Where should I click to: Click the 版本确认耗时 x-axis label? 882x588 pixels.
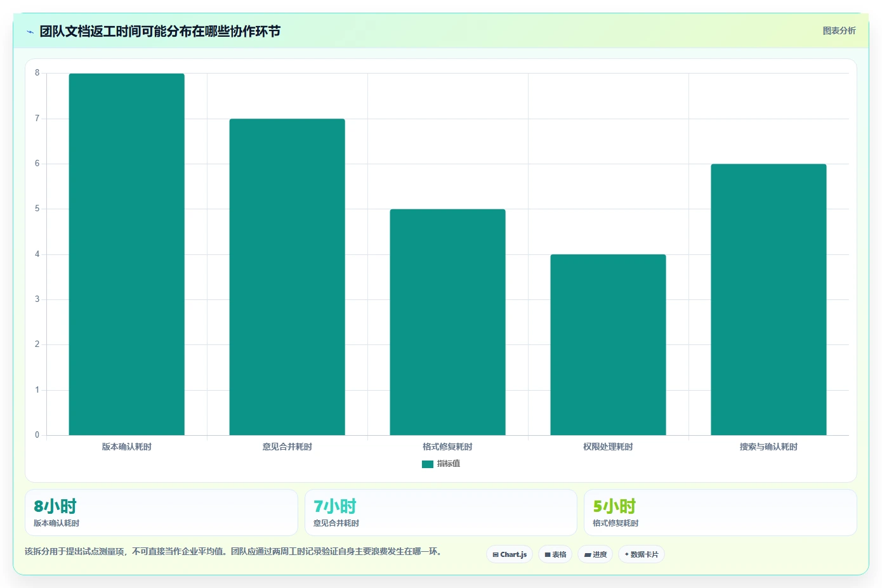click(x=127, y=447)
